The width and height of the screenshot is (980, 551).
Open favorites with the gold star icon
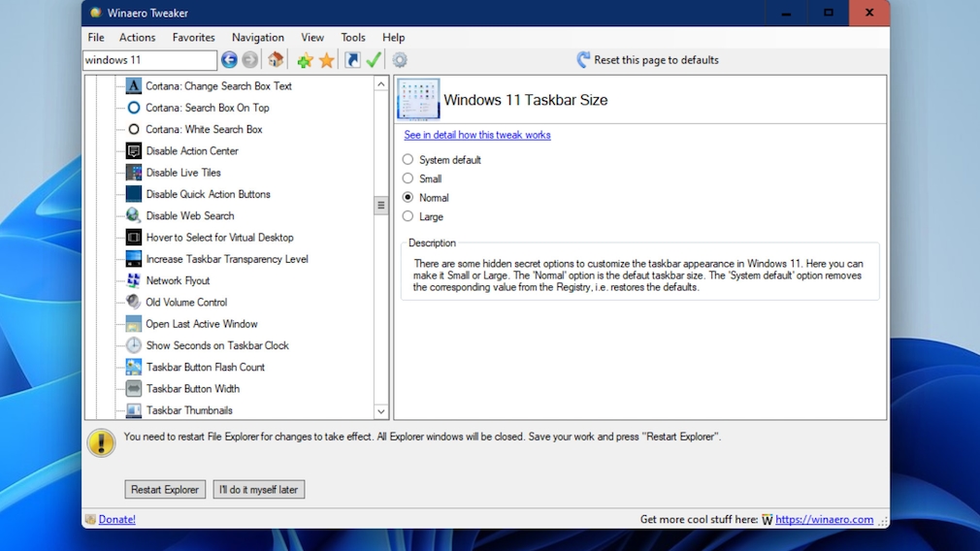point(326,60)
